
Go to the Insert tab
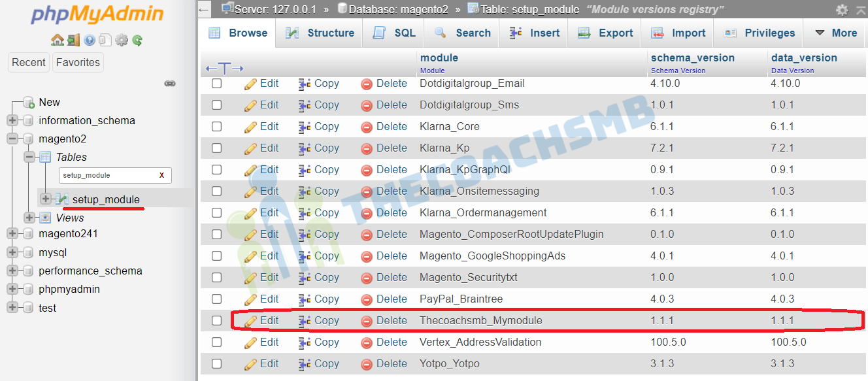pos(535,33)
